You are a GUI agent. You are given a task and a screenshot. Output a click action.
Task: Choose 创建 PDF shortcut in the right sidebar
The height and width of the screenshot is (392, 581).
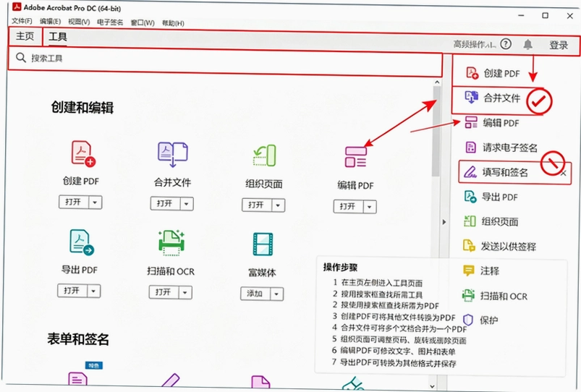point(493,73)
